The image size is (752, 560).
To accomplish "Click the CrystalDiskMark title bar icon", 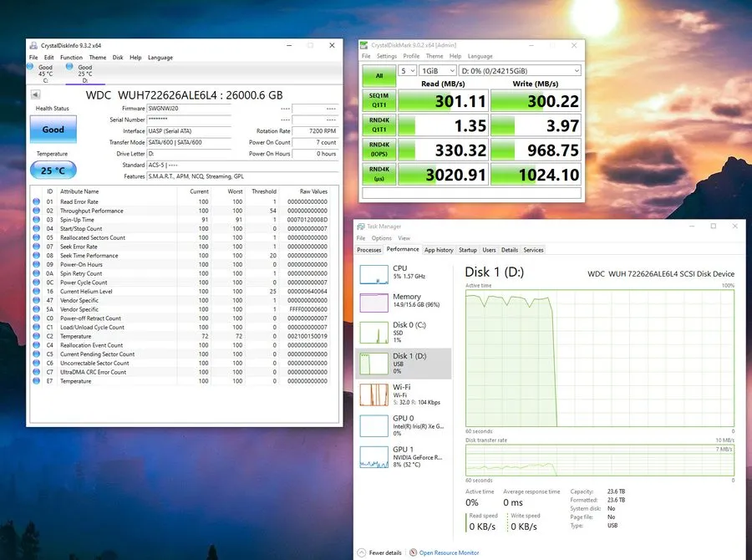I will tap(364, 45).
